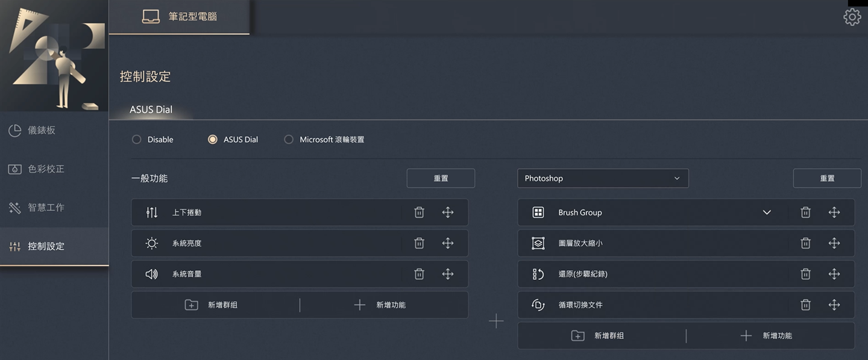Viewport: 868px width, 360px height.
Task: Click 重置 button for 一般功能
Action: click(x=441, y=178)
